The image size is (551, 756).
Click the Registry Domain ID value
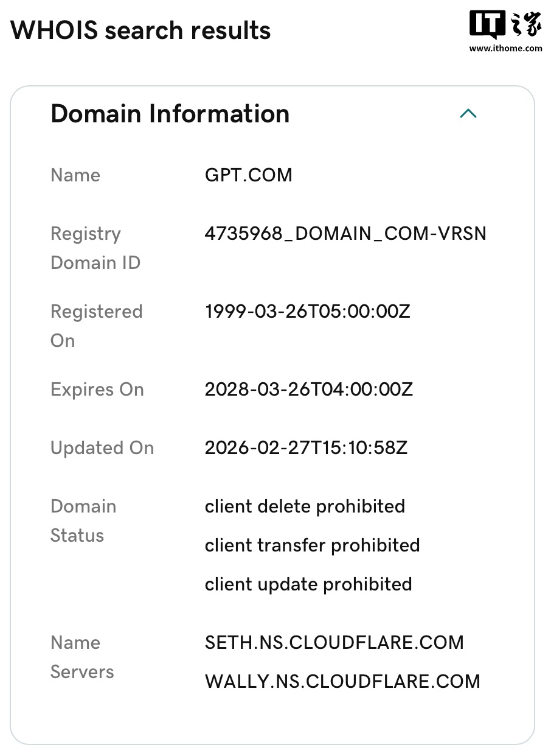click(x=345, y=234)
